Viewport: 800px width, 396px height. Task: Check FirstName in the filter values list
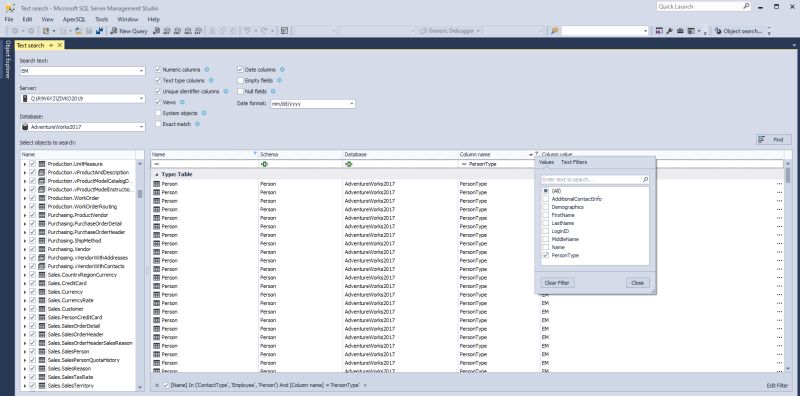[545, 215]
